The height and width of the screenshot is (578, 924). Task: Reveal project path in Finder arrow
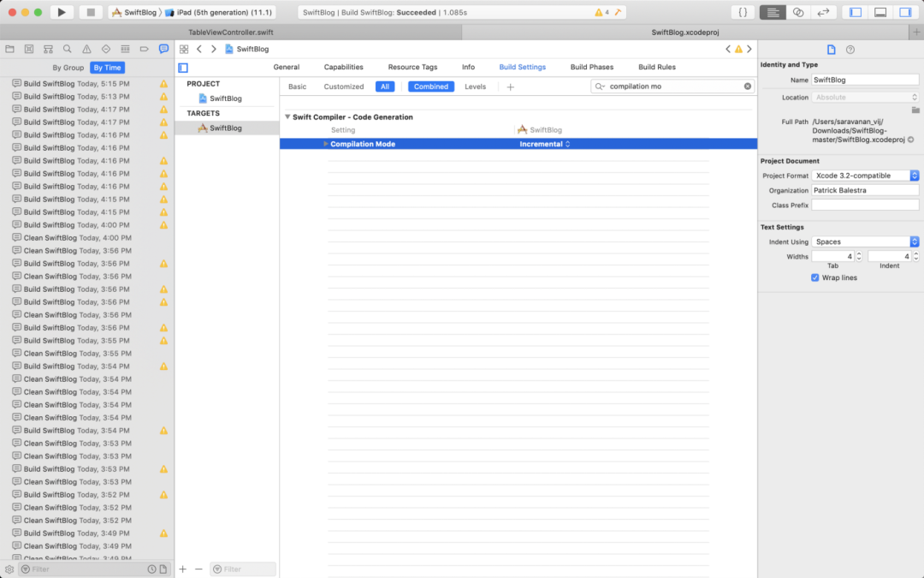point(911,140)
